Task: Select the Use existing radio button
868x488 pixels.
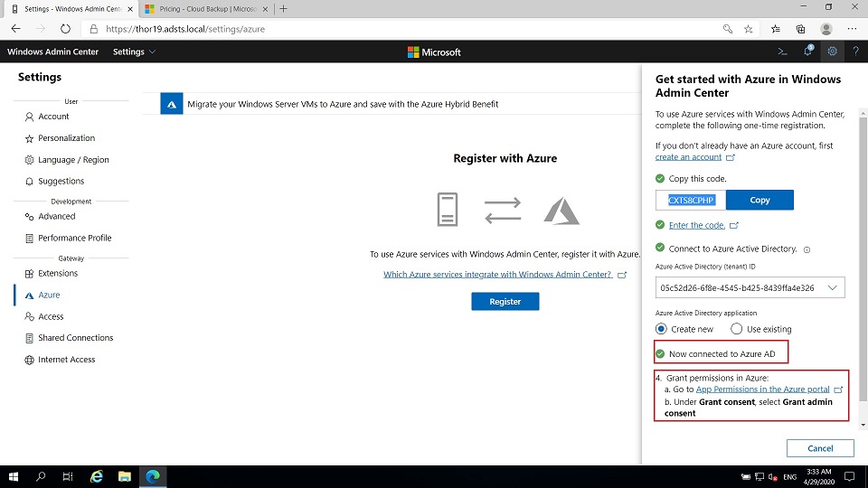Action: click(736, 329)
